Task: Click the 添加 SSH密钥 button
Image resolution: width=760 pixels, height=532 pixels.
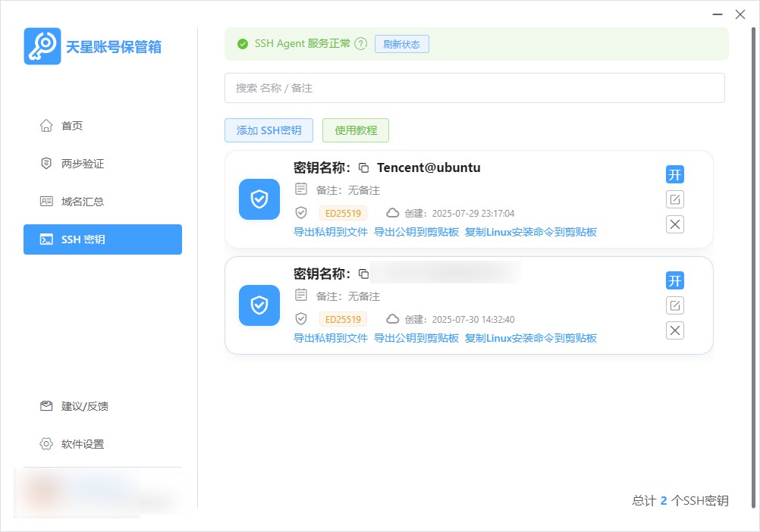Action: (269, 130)
